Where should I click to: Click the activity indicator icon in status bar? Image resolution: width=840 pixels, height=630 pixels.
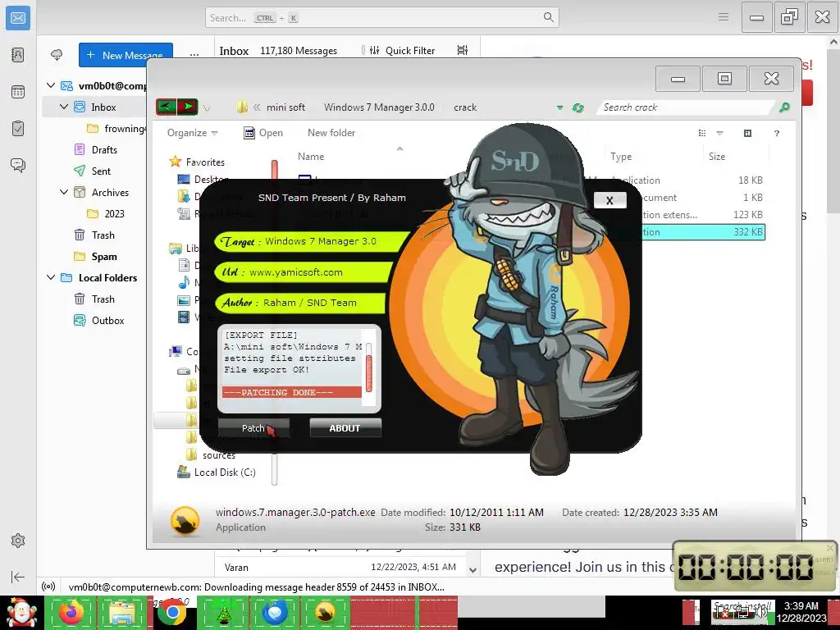[x=48, y=587]
